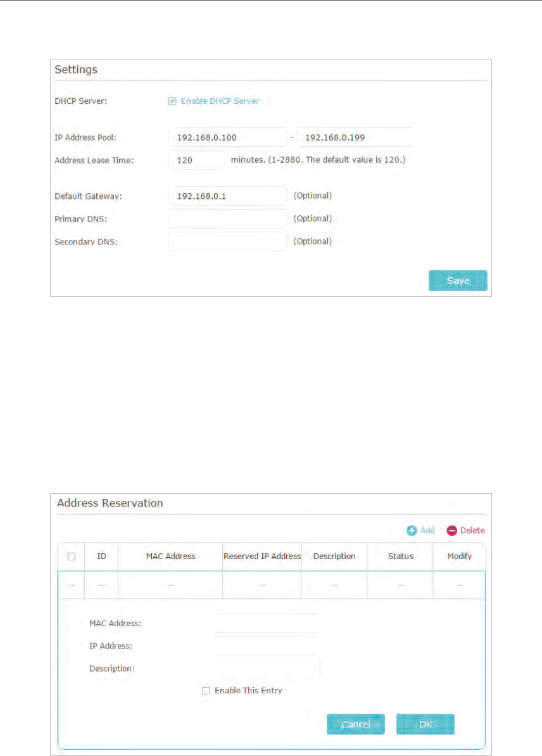Focus the Secondary DNS field
Screen dimensions: 542x756
click(227, 242)
